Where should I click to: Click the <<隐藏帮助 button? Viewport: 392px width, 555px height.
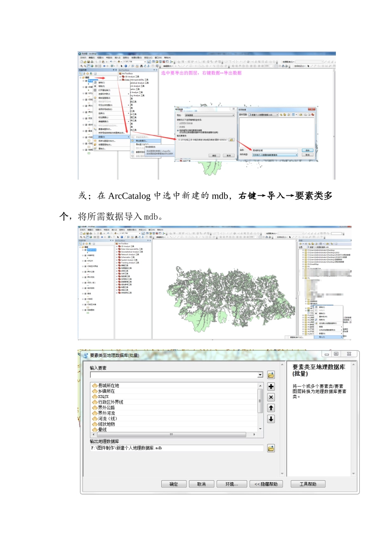(266, 484)
